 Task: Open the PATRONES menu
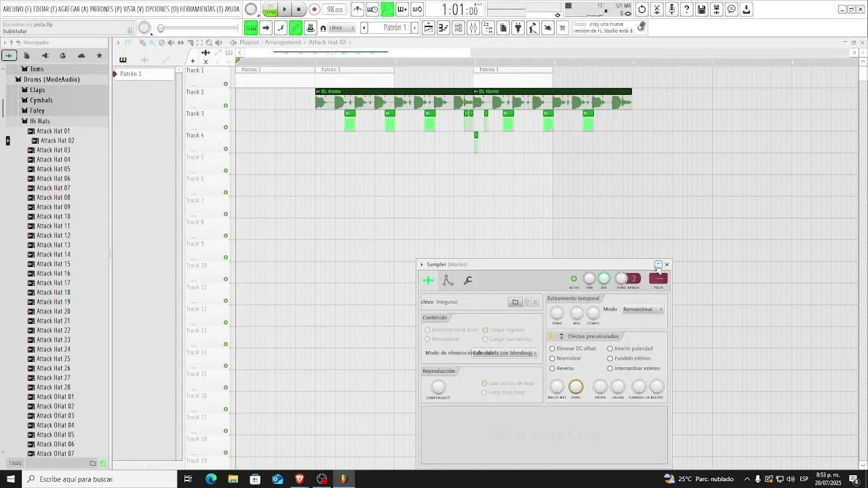(x=106, y=9)
